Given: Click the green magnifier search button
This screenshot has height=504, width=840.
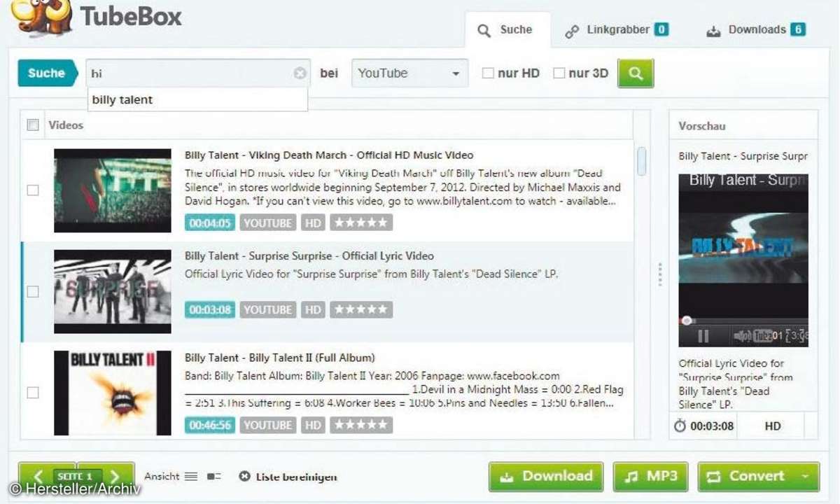Looking at the screenshot, I should pyautogui.click(x=636, y=73).
